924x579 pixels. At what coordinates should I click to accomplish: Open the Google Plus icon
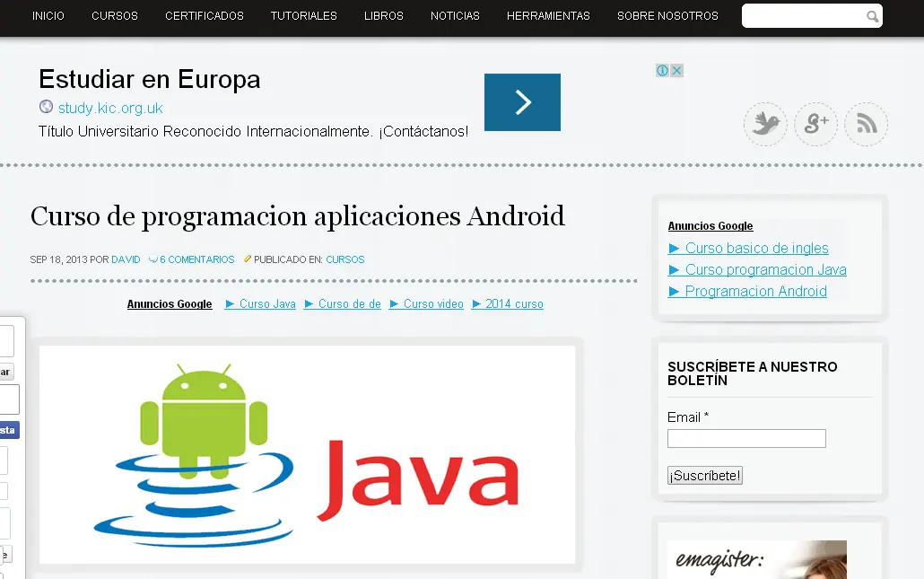[x=815, y=124]
